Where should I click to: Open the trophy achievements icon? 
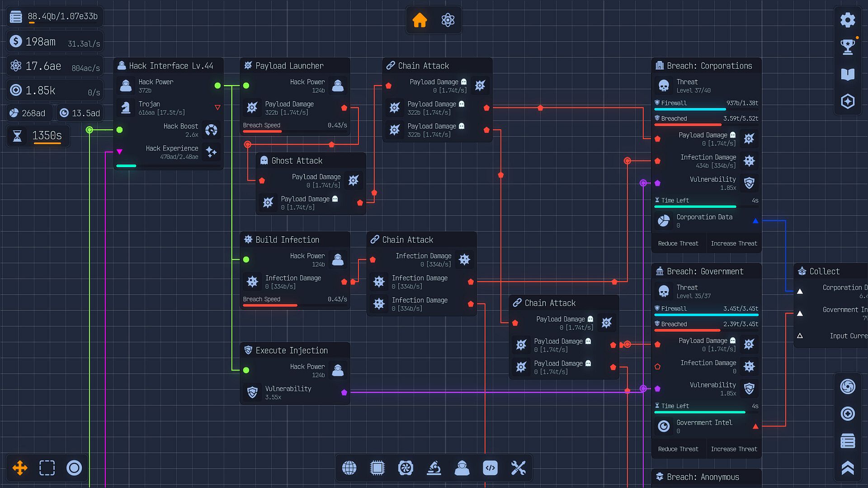click(x=848, y=47)
